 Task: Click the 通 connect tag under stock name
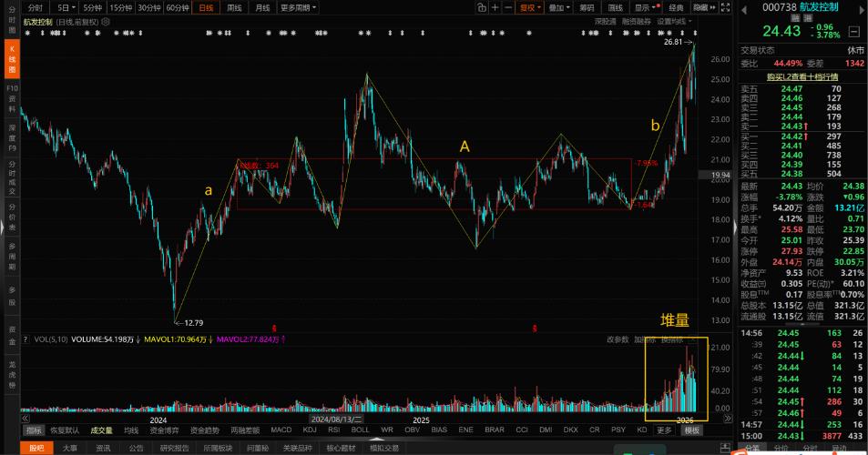click(808, 18)
